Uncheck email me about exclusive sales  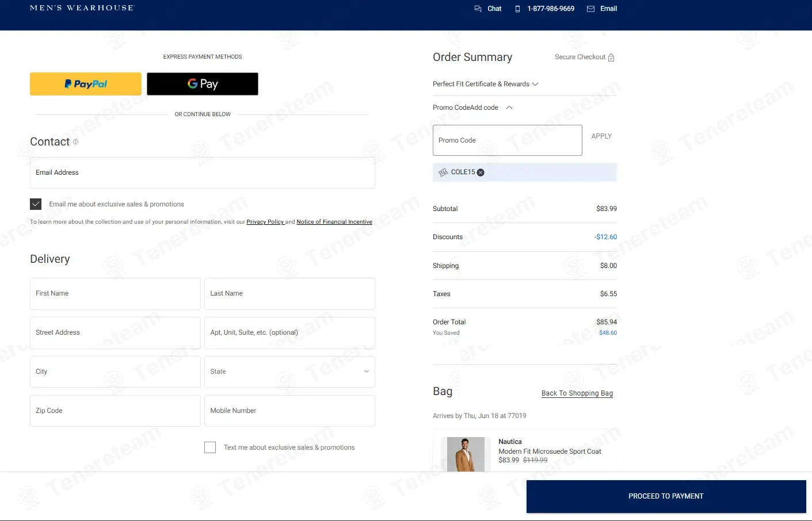(36, 204)
